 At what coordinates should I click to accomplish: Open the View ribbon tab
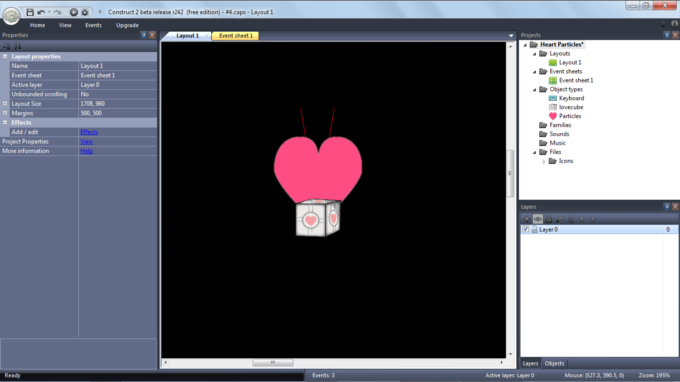click(65, 25)
